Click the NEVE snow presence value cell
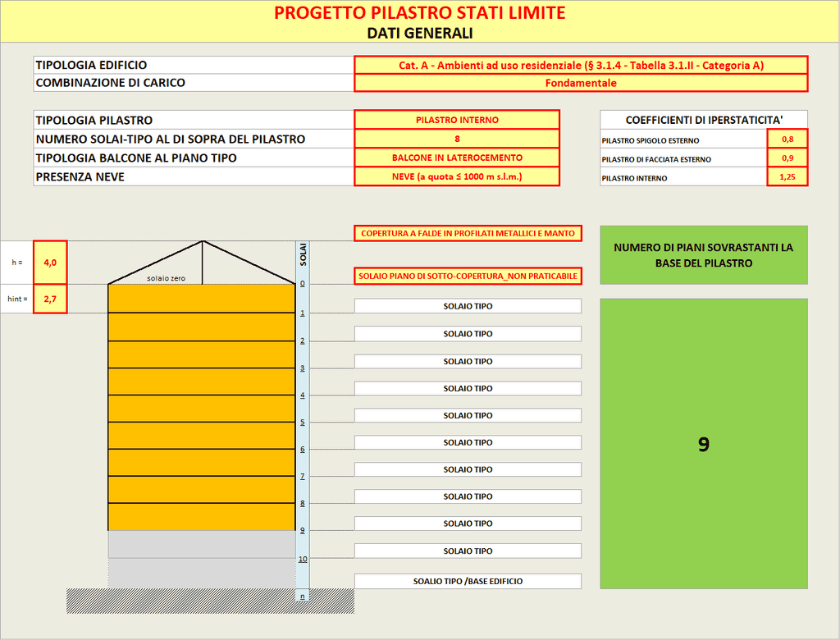Image resolution: width=840 pixels, height=640 pixels. click(457, 176)
